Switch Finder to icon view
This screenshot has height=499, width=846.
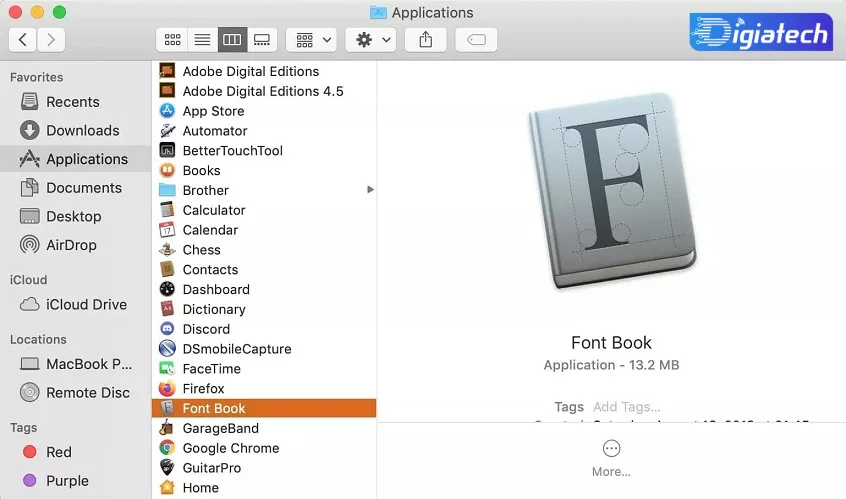172,39
